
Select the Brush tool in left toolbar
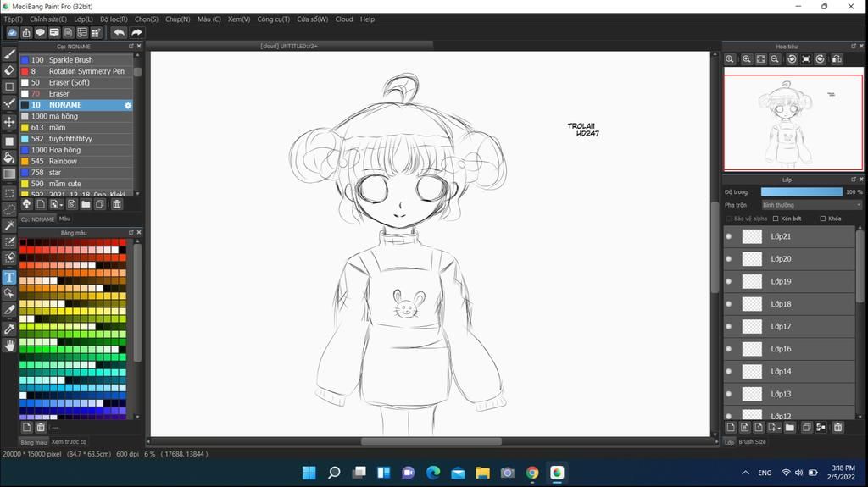coord(9,53)
